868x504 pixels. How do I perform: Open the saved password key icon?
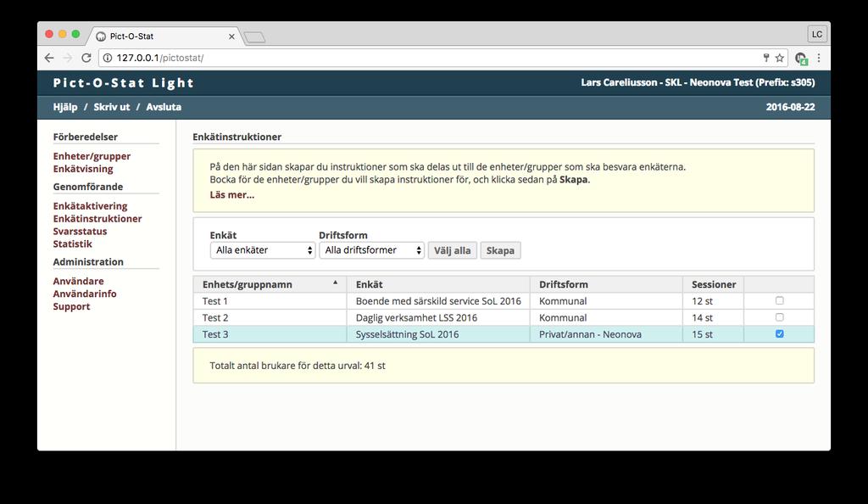click(x=766, y=58)
